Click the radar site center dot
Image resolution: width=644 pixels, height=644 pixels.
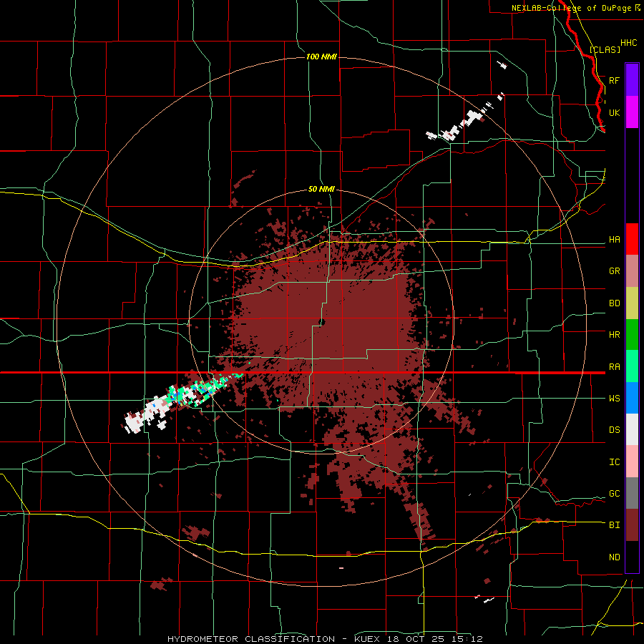pos(322,323)
